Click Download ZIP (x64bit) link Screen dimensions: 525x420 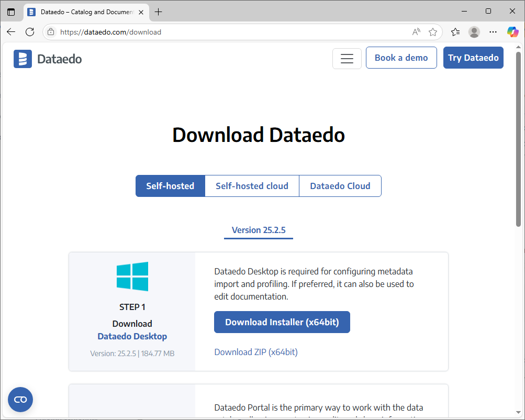[x=256, y=352]
